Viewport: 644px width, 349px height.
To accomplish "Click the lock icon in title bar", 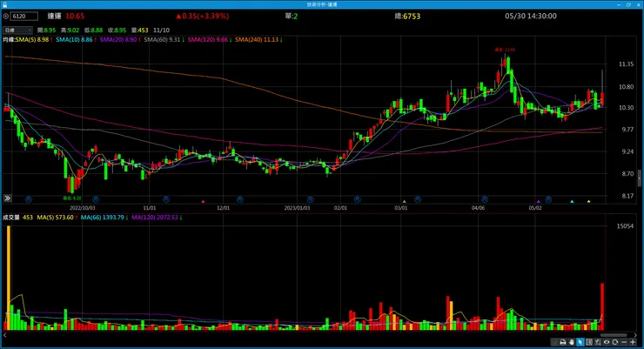I will pos(4,4).
